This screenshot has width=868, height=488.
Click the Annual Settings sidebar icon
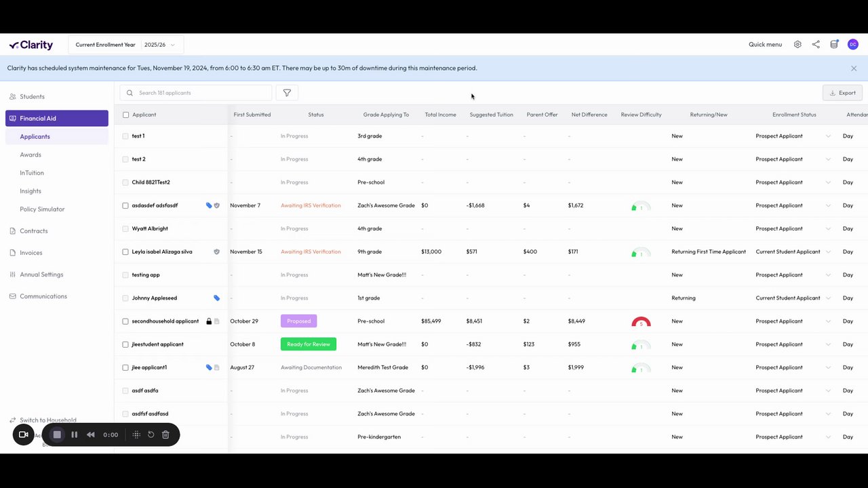pos(13,274)
